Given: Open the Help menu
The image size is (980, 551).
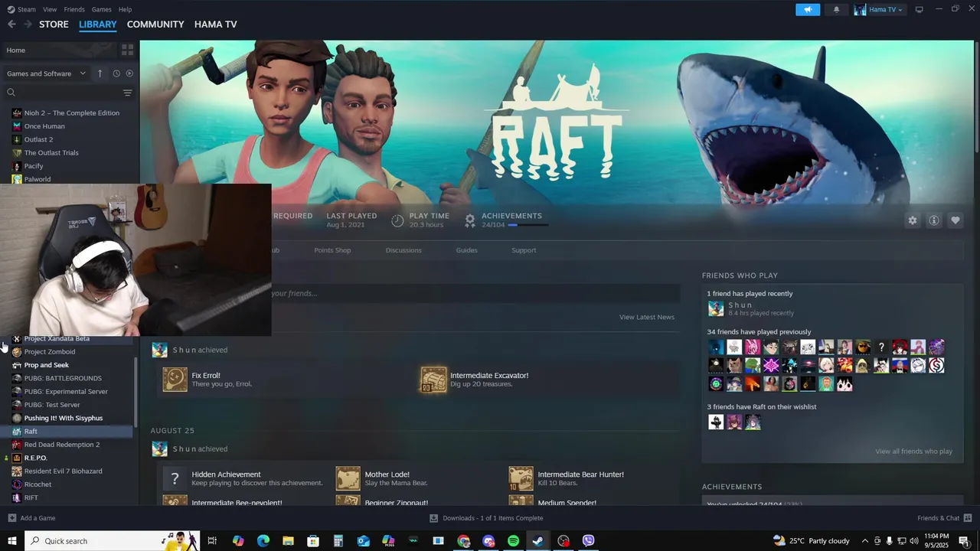Looking at the screenshot, I should pos(125,9).
